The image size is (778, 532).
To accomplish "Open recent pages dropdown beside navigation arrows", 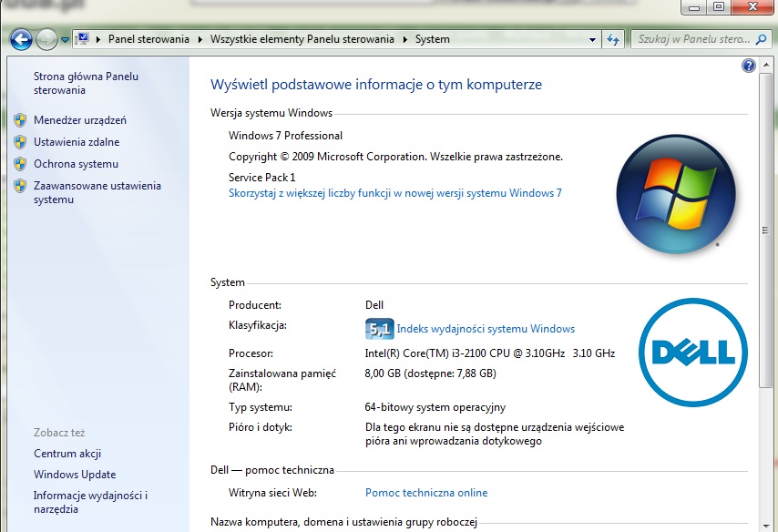I will pos(65,40).
